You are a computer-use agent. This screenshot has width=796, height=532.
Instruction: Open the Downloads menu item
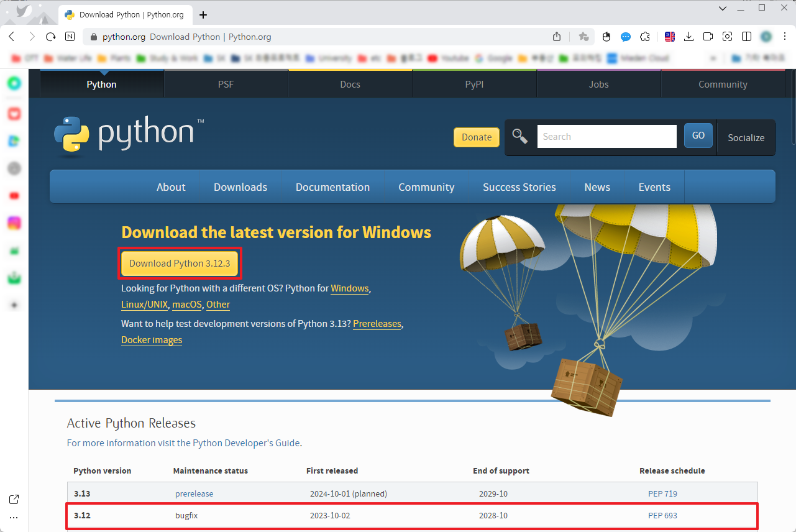pyautogui.click(x=240, y=187)
